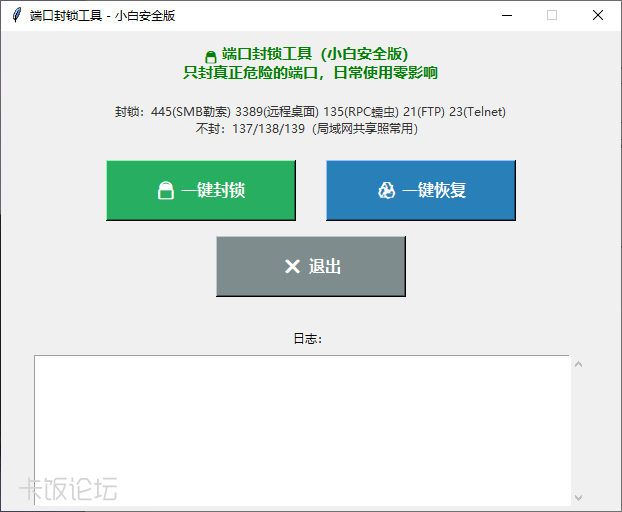This screenshot has width=622, height=512.
Task: Click the 一键封锁 green button
Action: click(201, 190)
